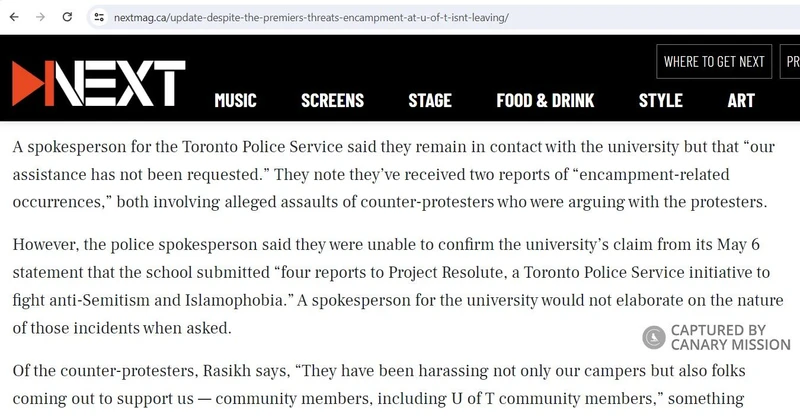Click the paragraph starting 'Of the counter-protesters'
This screenshot has width=800, height=418.
[x=379, y=384]
